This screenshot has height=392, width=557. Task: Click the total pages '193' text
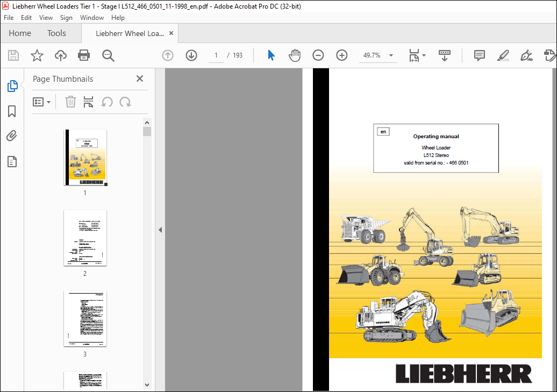tap(238, 55)
